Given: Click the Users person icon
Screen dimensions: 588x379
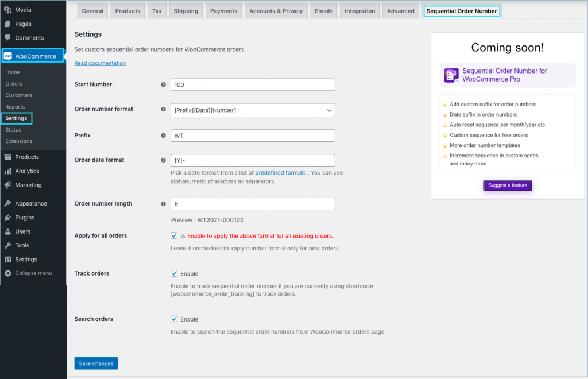Looking at the screenshot, I should click(7, 231).
